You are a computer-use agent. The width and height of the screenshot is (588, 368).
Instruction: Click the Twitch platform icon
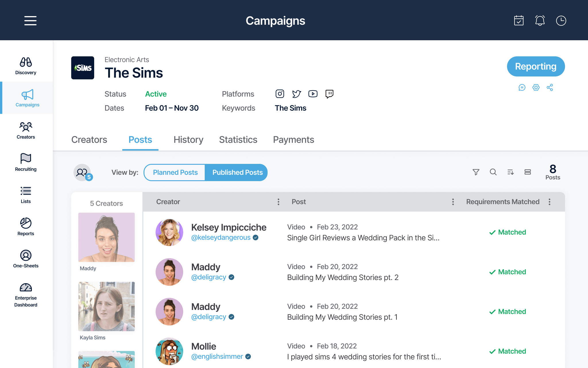[329, 94]
